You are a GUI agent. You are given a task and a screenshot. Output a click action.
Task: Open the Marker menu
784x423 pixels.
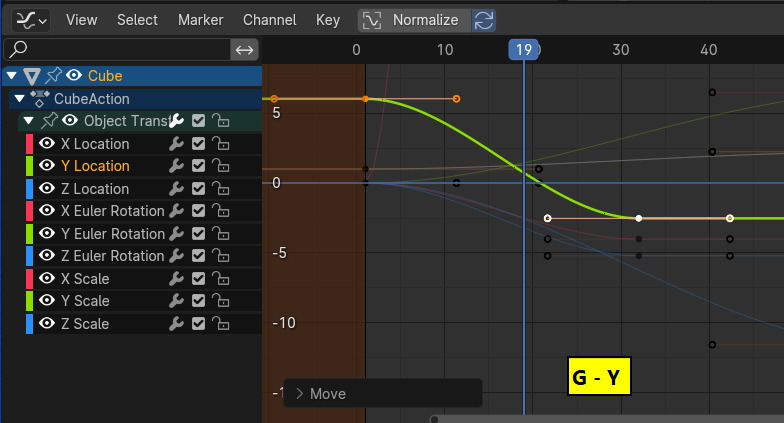pos(200,20)
